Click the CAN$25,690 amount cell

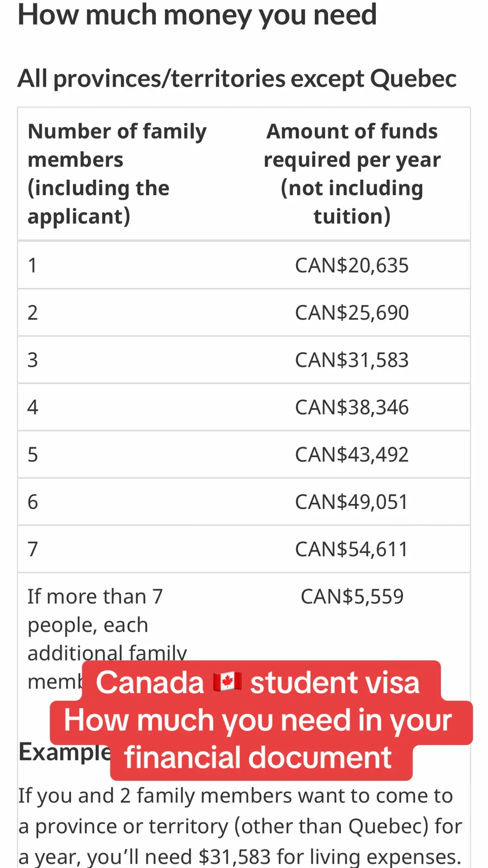(352, 312)
